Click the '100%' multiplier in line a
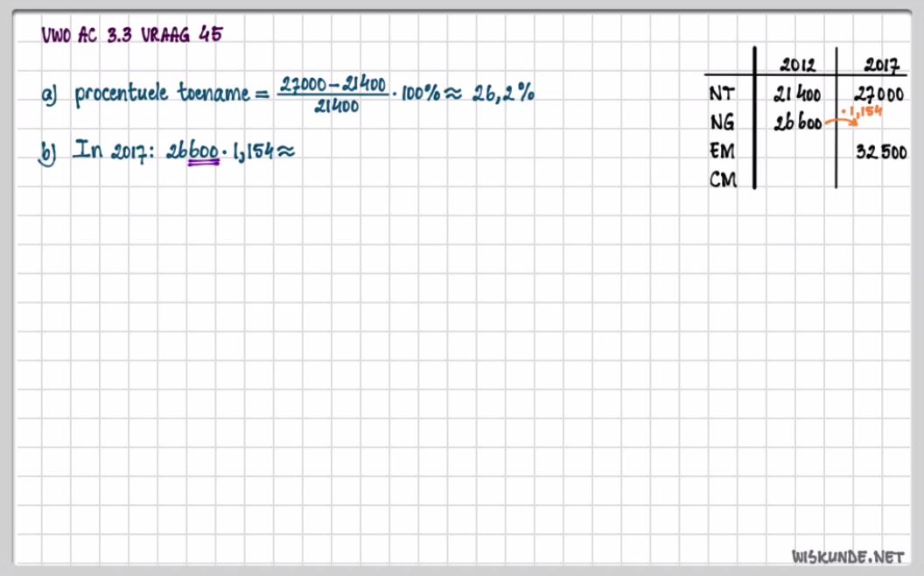The image size is (924, 576). tap(420, 95)
